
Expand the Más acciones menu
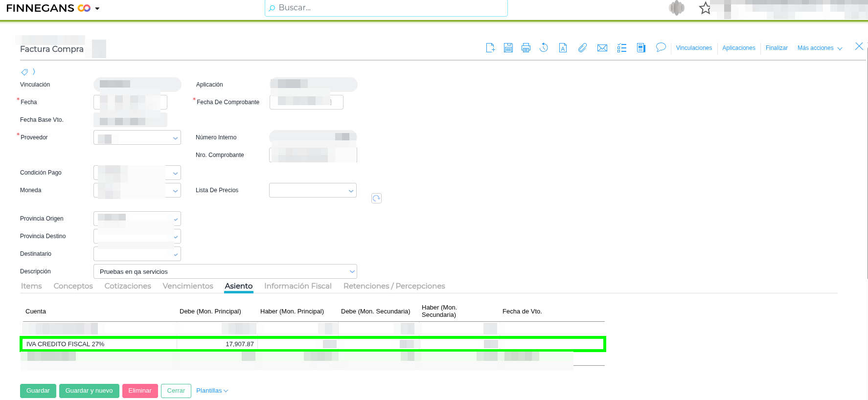pos(820,48)
